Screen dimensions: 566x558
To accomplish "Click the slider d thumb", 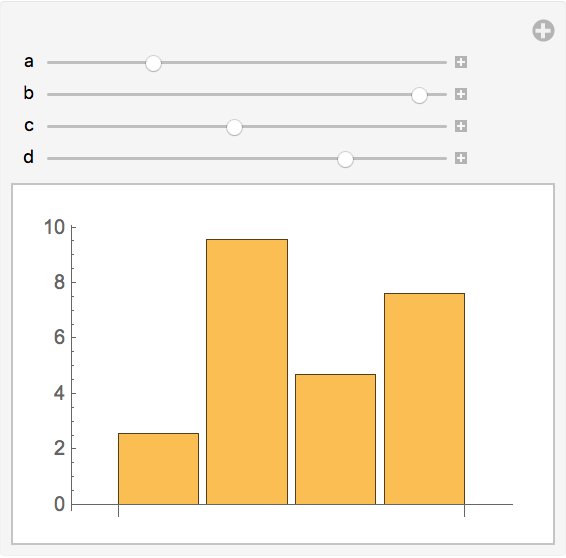I will pyautogui.click(x=345, y=159).
